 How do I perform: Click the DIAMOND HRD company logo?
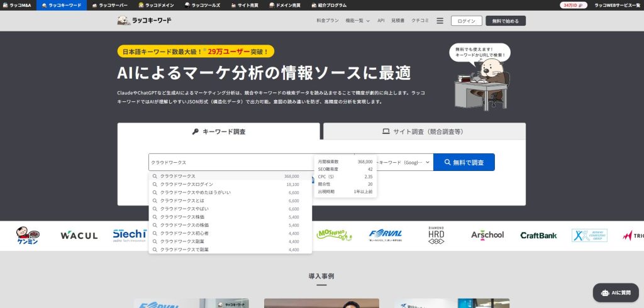(x=436, y=235)
